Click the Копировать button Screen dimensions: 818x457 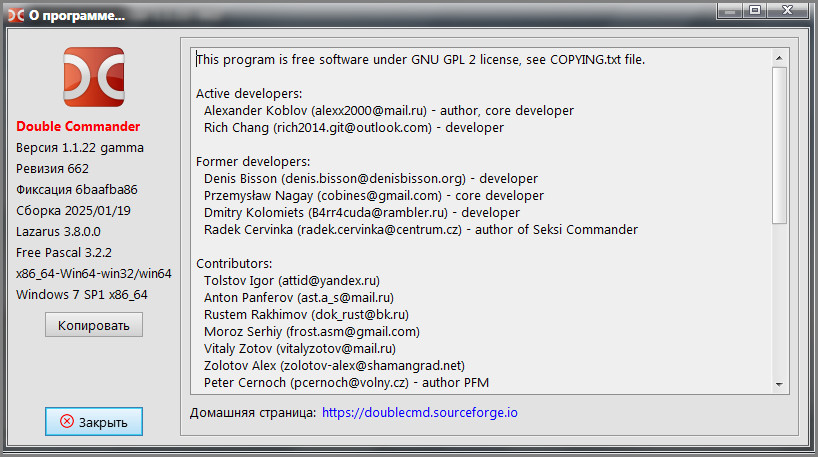[x=94, y=325]
